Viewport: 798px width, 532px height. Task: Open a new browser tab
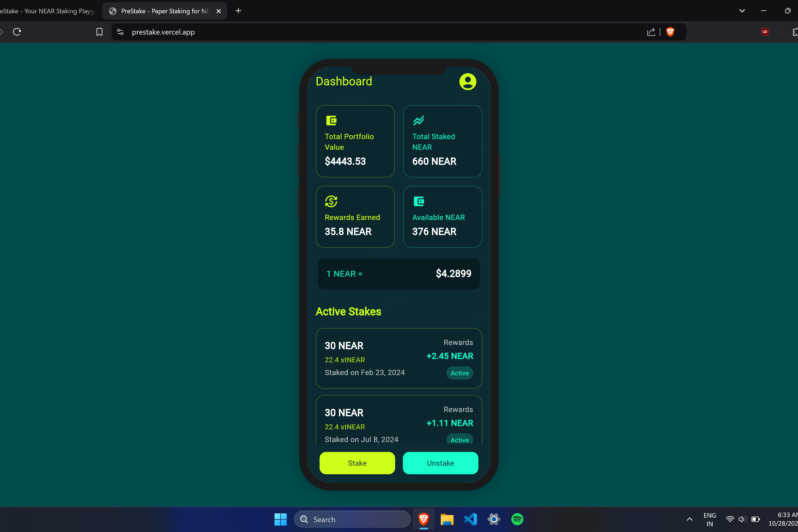[238, 11]
